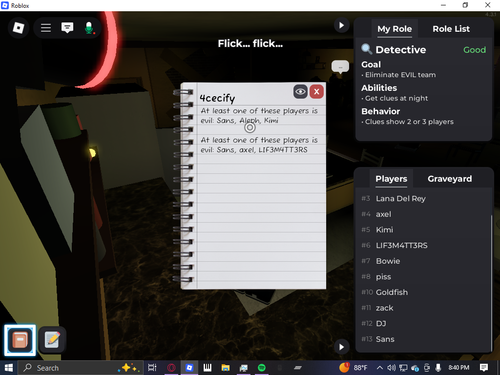Open the piano app in taskbar
The height and width of the screenshot is (375, 500).
tap(207, 368)
